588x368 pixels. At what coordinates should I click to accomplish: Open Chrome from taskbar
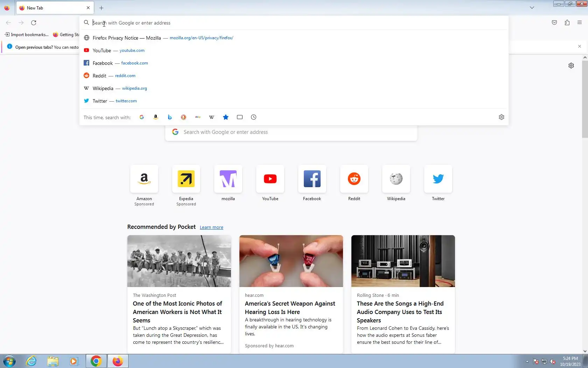click(96, 361)
